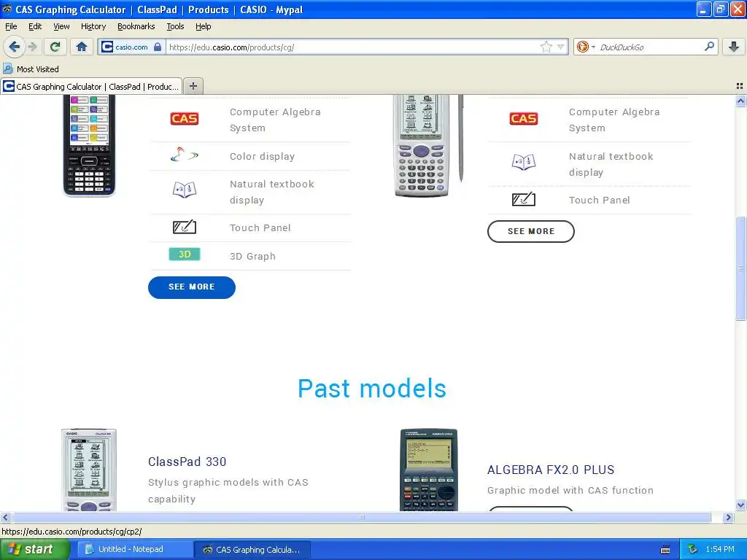Click horizontal scrollbar left arrow
Viewport: 747px width, 560px height.
(x=5, y=517)
